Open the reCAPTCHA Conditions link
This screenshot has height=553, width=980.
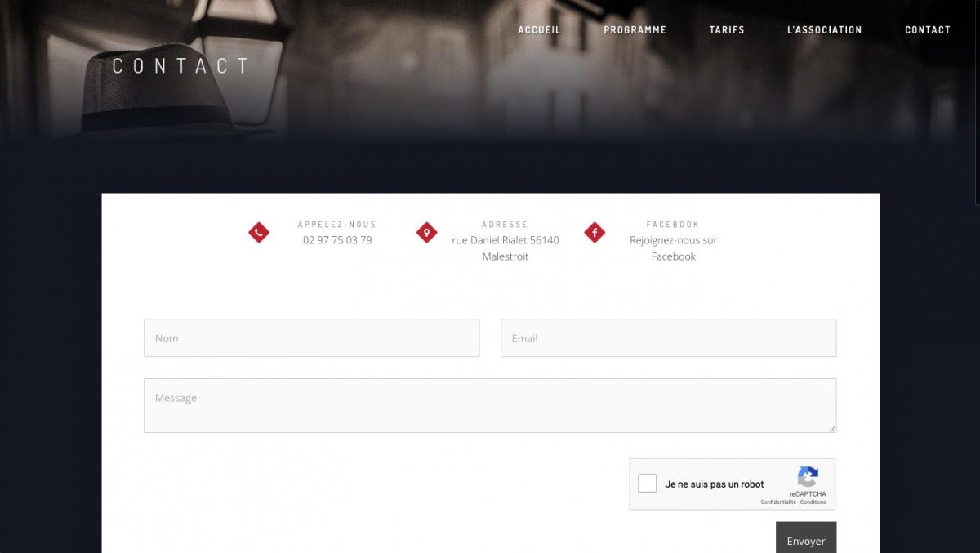(813, 502)
